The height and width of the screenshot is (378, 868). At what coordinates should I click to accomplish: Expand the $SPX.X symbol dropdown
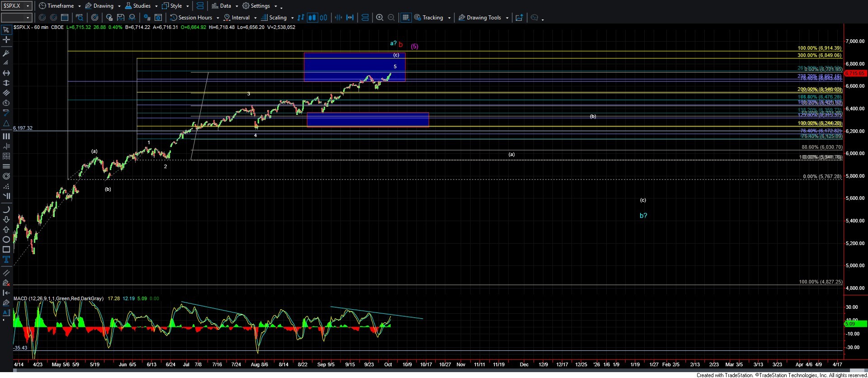point(28,6)
